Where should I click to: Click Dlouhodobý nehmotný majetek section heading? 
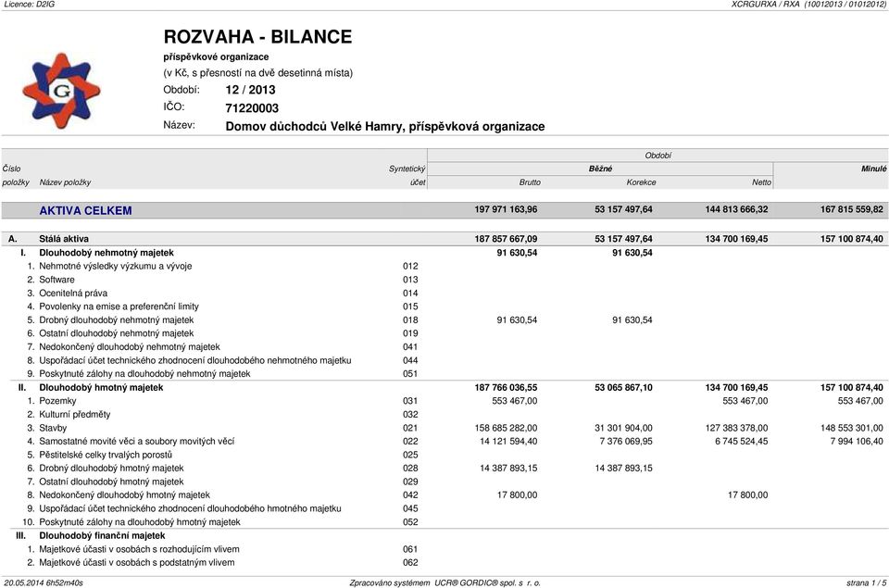tap(106, 252)
